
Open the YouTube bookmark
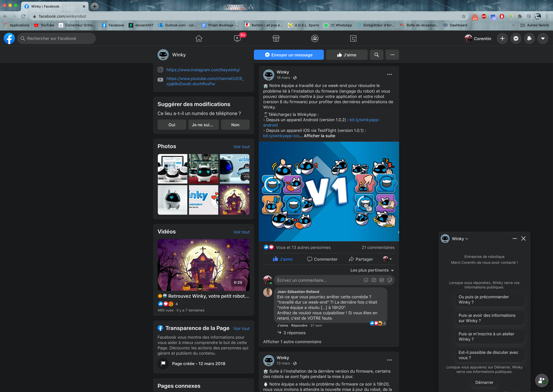[44, 25]
